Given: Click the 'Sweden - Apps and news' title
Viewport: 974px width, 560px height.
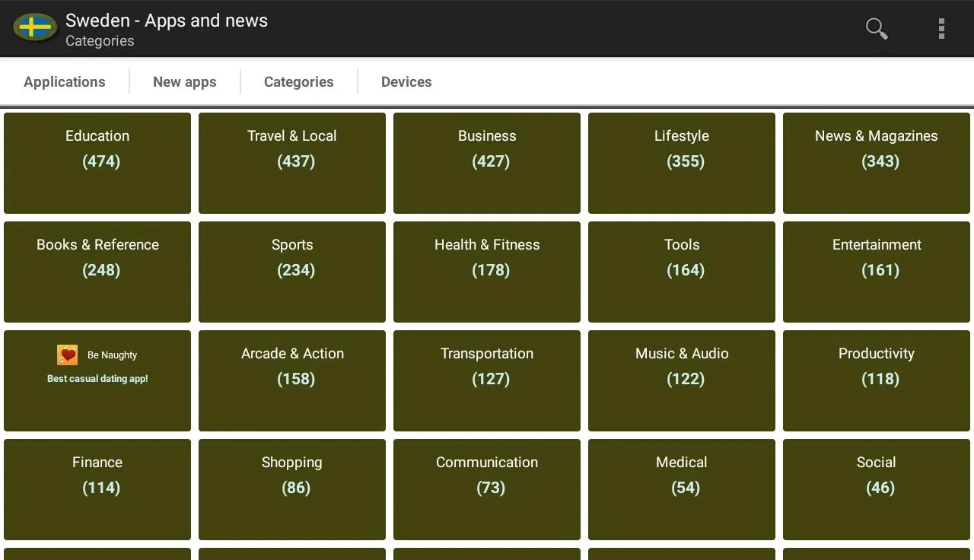Looking at the screenshot, I should click(x=167, y=21).
